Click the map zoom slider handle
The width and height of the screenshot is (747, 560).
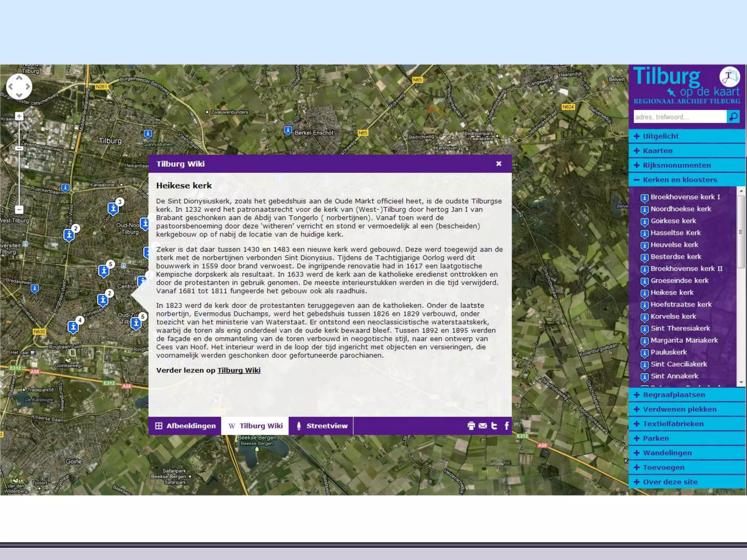[x=19, y=148]
